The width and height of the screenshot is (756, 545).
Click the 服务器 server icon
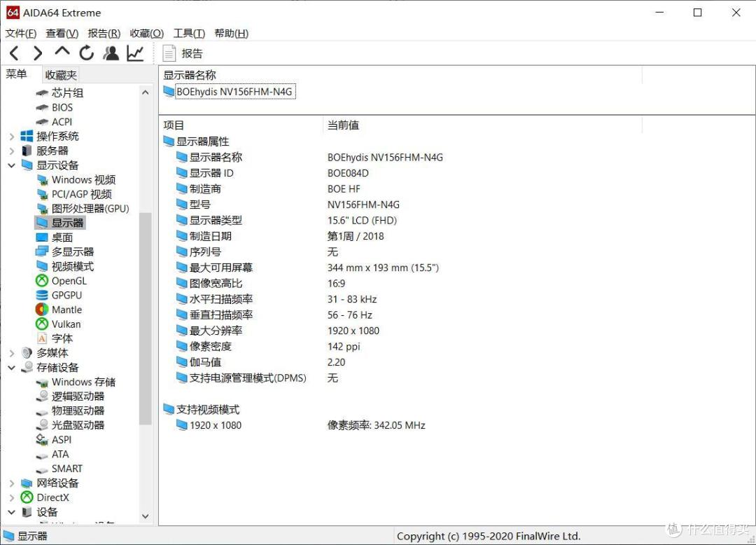[x=27, y=151]
